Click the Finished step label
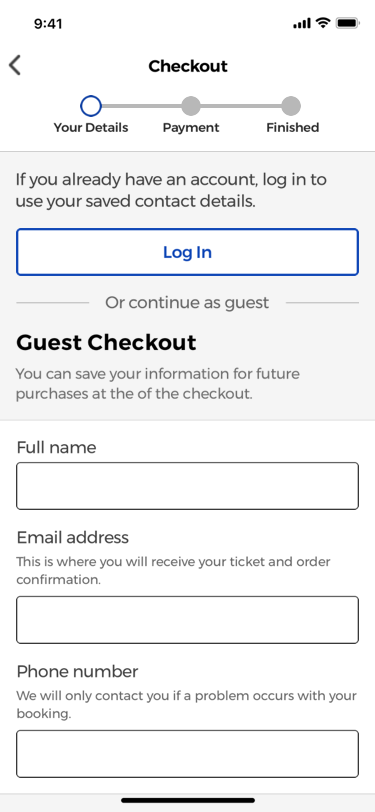Screen dimensions: 375x812 point(293,128)
